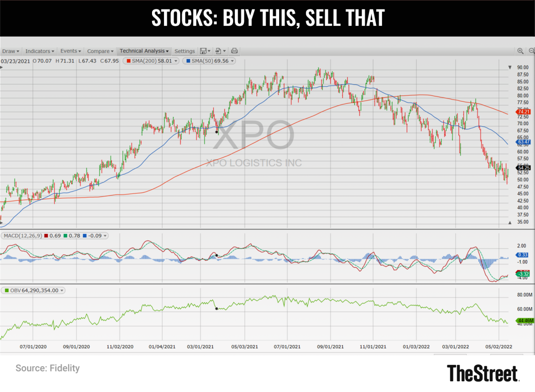The height and width of the screenshot is (392, 535).
Task: Click the export chart icon
Action: tap(218, 51)
